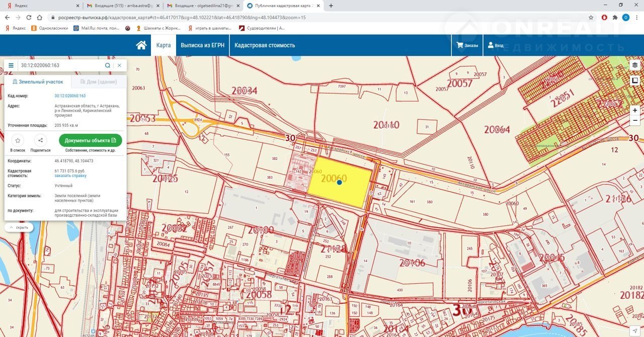Select the Земельный участок tab
644x337 pixels.
[x=38, y=81]
